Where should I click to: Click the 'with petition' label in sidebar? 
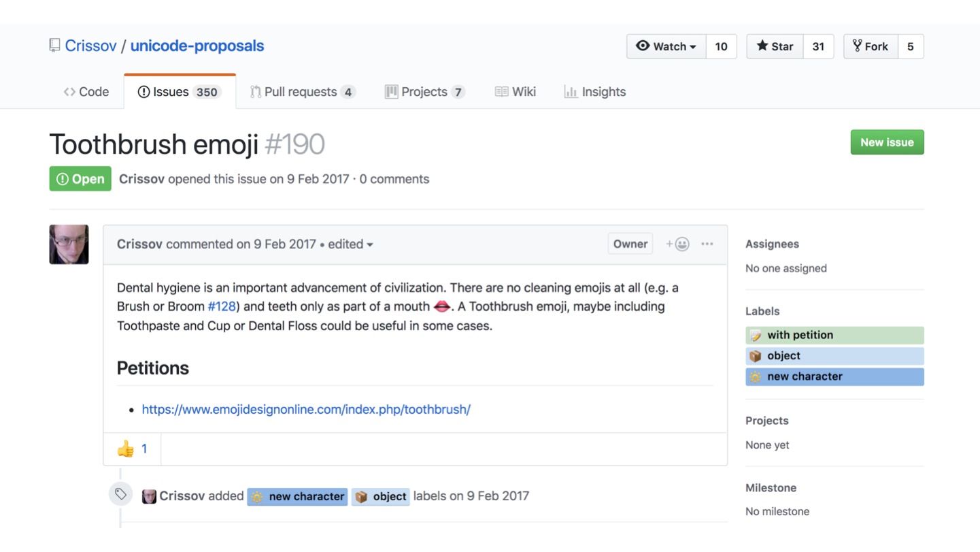click(834, 335)
